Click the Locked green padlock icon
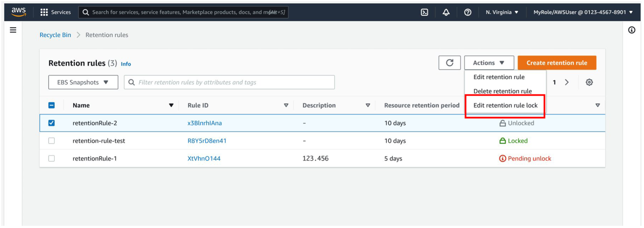The width and height of the screenshot is (644, 228). click(x=502, y=141)
